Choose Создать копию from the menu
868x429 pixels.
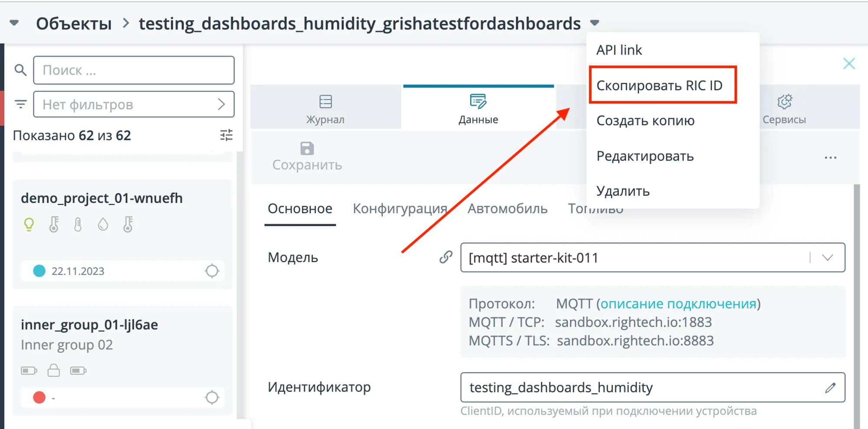645,121
